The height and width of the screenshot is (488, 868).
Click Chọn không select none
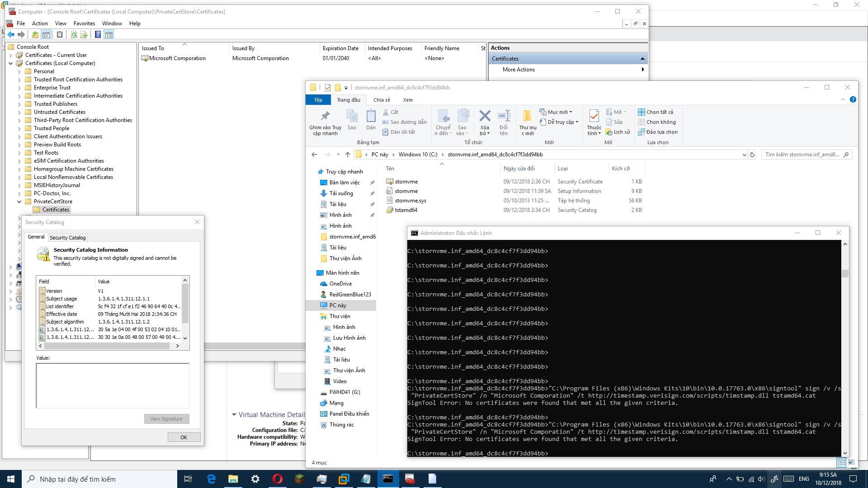click(657, 122)
